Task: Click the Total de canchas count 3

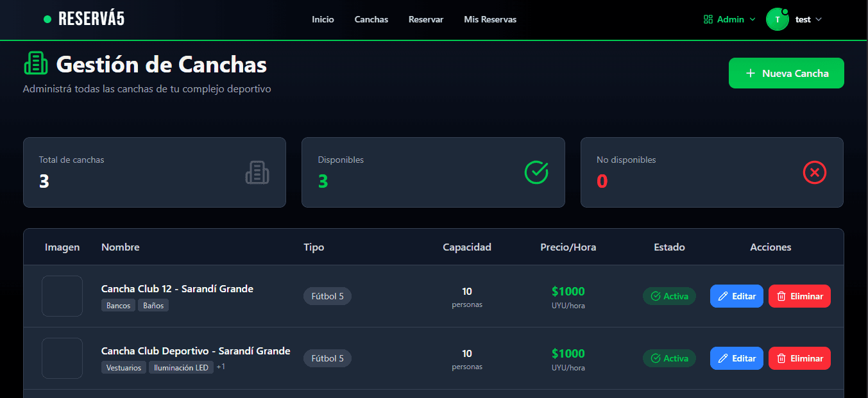Action: point(44,181)
